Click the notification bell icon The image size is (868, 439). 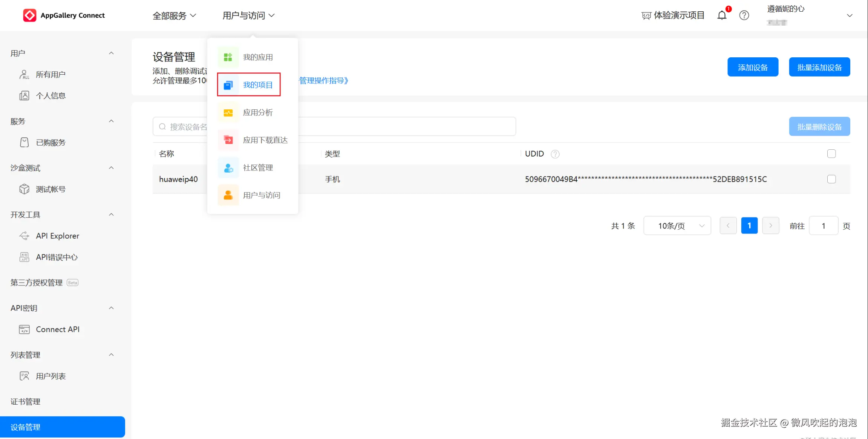click(x=722, y=15)
